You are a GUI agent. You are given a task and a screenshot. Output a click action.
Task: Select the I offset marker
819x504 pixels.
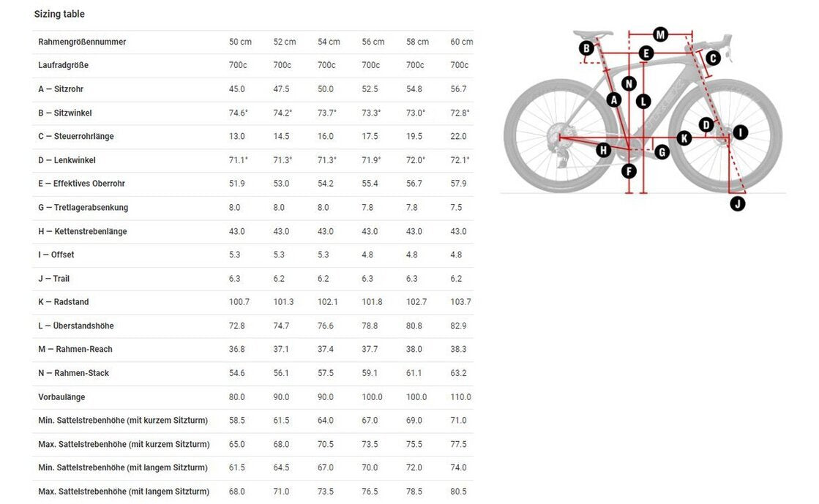[x=740, y=132]
